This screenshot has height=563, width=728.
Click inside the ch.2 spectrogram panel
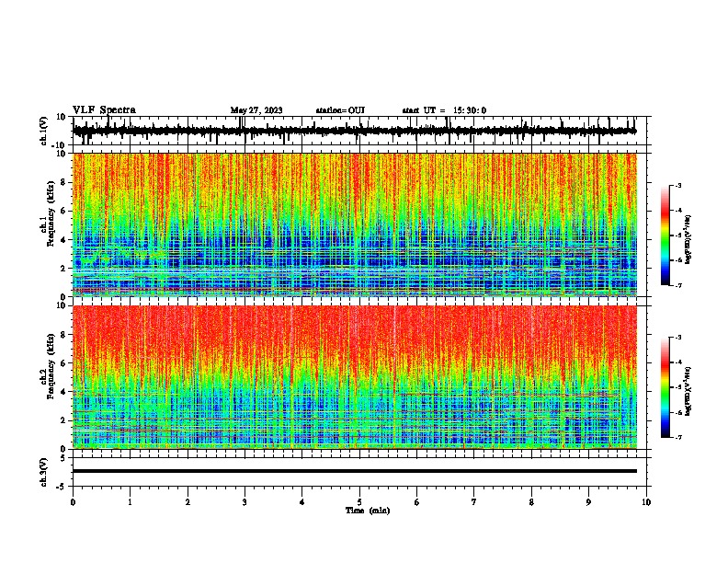pos(354,377)
